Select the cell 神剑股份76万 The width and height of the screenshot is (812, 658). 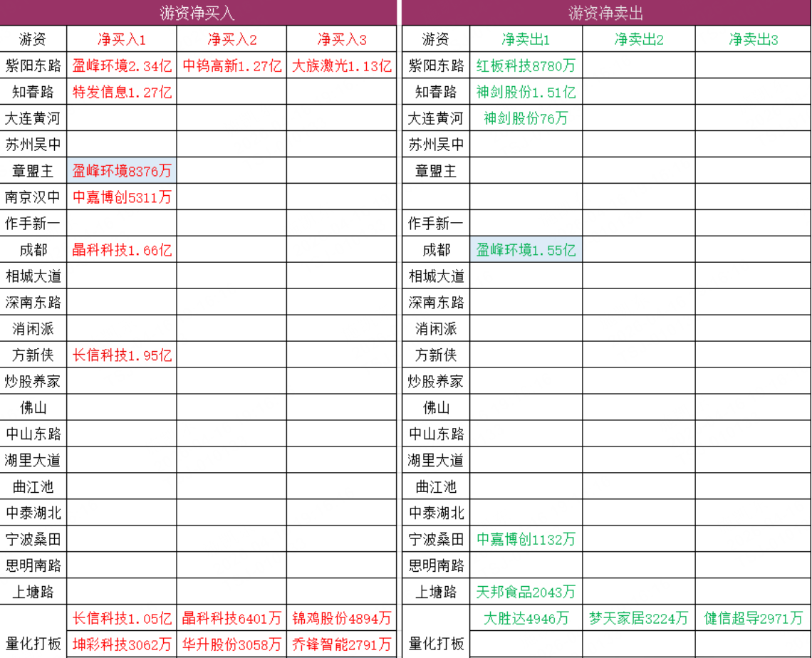526,118
